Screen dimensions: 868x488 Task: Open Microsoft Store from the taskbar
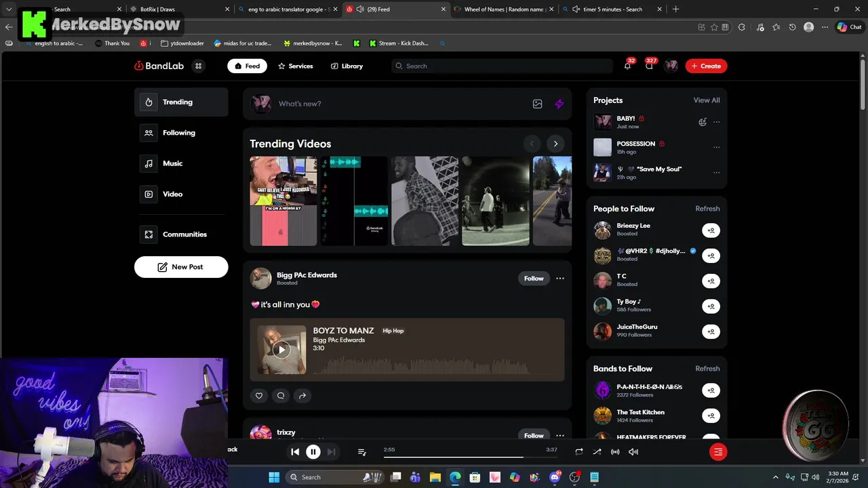(475, 477)
